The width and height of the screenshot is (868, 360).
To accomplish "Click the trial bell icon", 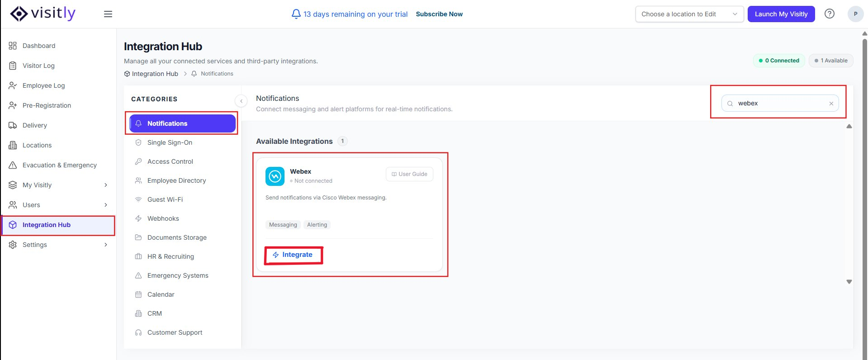I will click(x=296, y=14).
